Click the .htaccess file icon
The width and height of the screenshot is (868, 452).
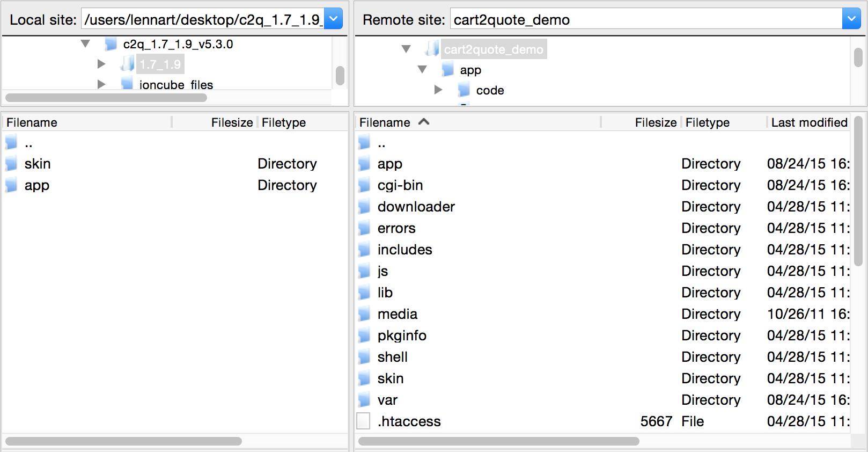[363, 421]
